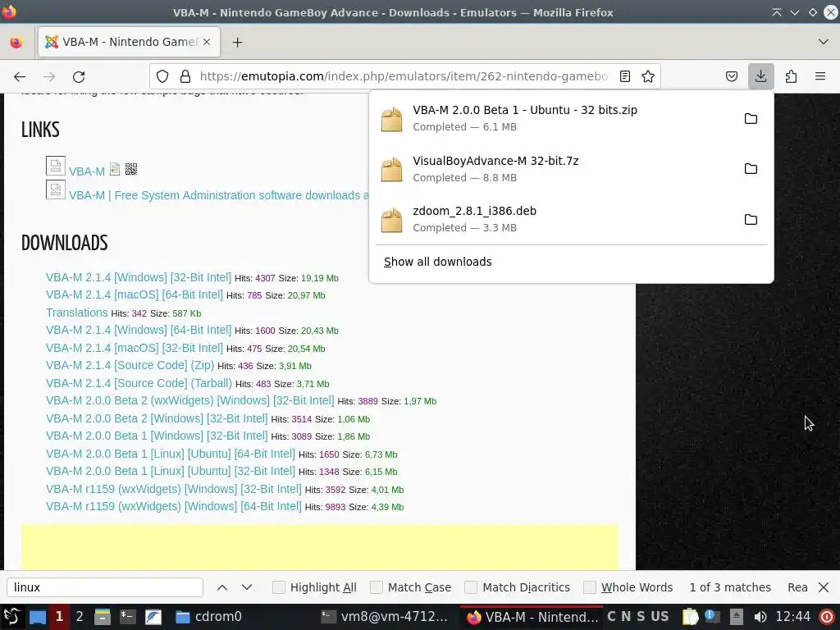This screenshot has width=840, height=630.
Task: Toggle reader view in address bar
Action: coord(624,76)
